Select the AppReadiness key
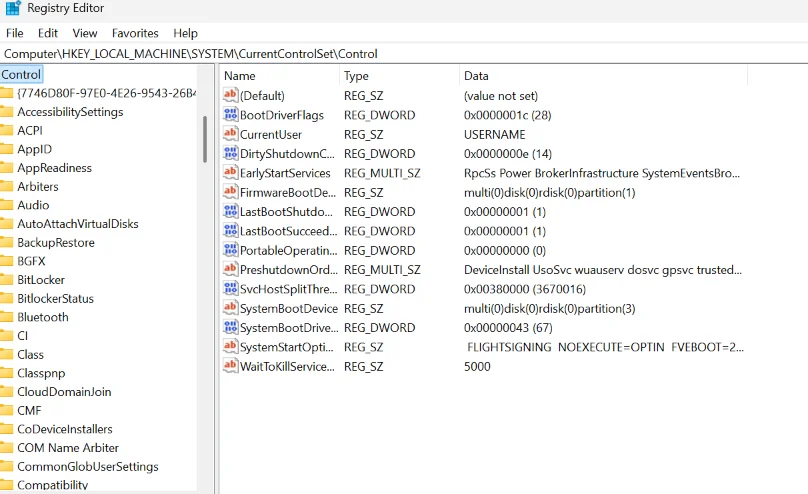The width and height of the screenshot is (808, 494). click(55, 168)
